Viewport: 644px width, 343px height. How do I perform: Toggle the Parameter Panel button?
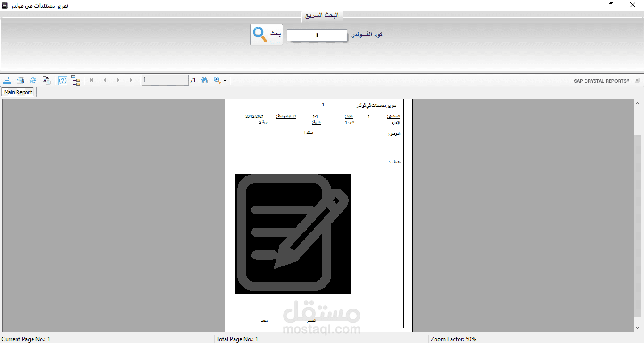coord(62,80)
